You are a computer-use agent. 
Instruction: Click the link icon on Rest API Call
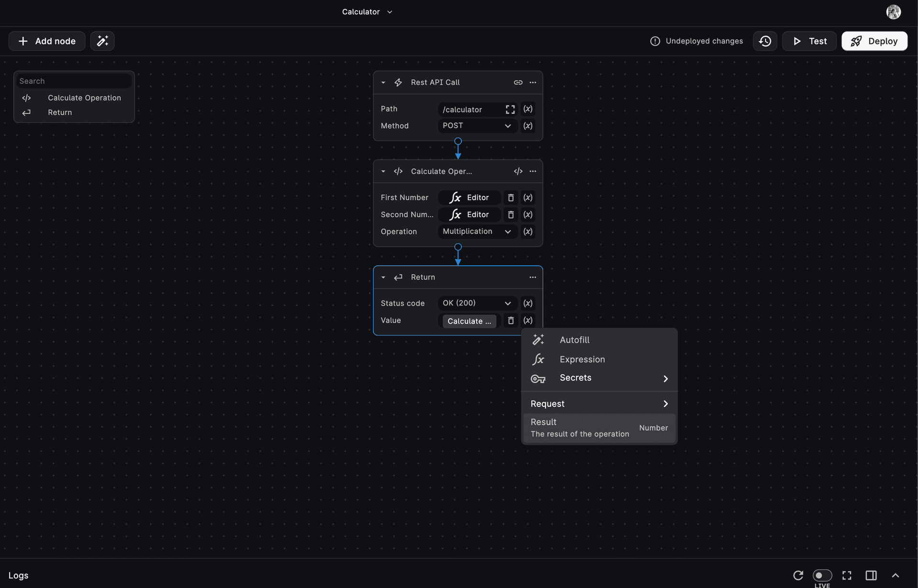(518, 83)
